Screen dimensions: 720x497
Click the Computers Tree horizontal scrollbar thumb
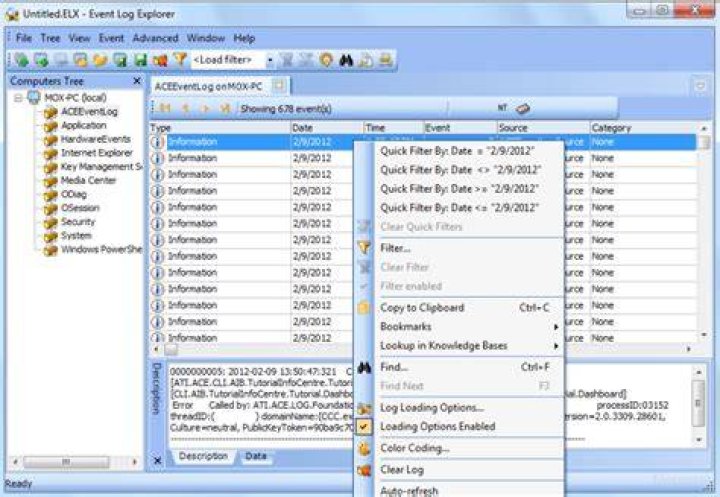tap(66, 462)
